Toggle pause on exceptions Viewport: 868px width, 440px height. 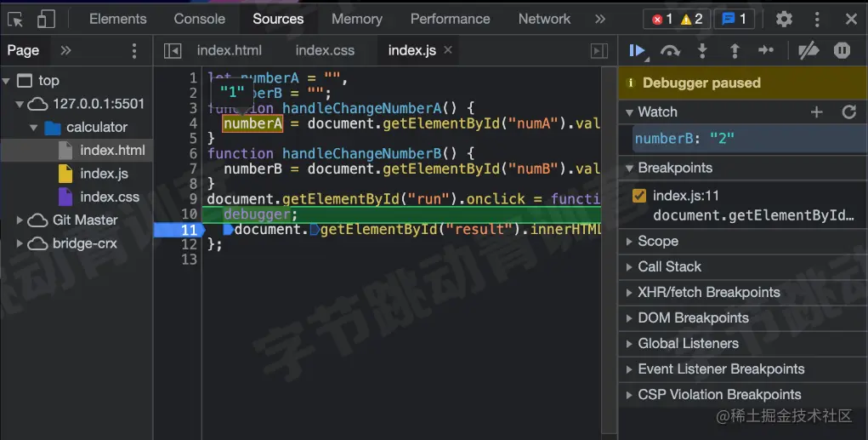(842, 50)
